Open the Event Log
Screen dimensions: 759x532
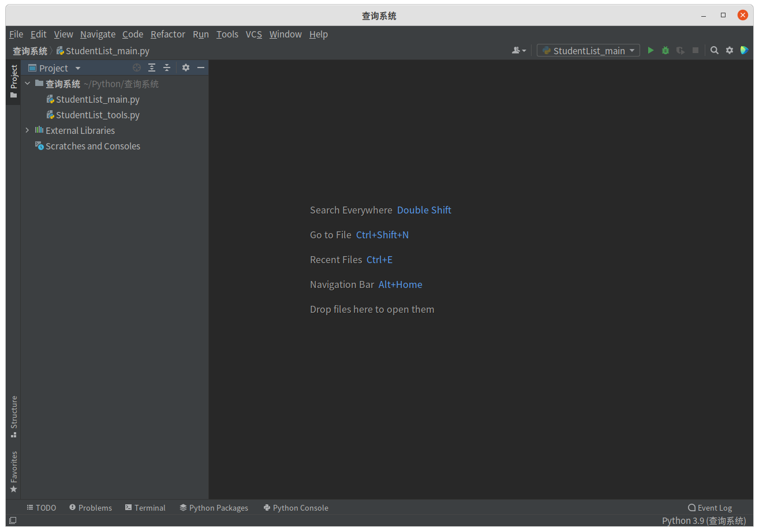(x=710, y=508)
